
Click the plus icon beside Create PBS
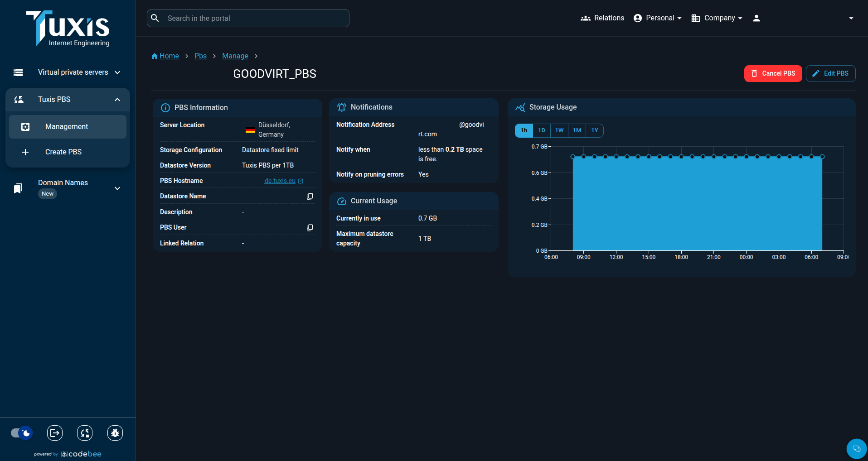tap(25, 152)
